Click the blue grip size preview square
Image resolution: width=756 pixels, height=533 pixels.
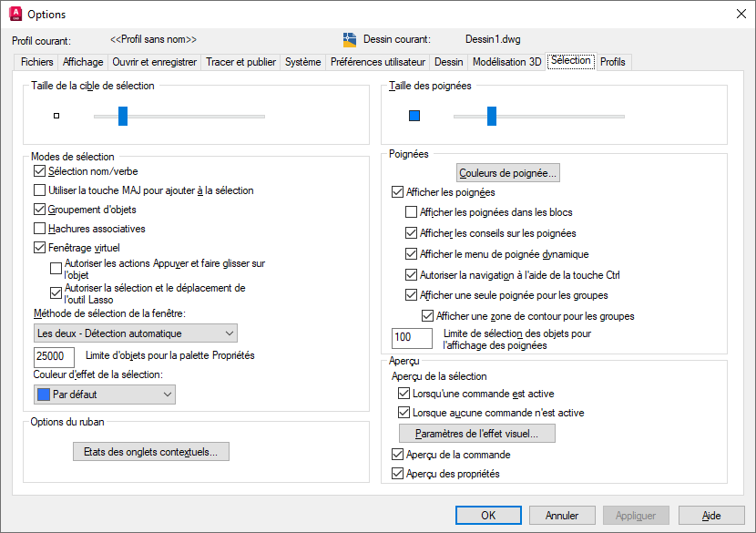(414, 116)
